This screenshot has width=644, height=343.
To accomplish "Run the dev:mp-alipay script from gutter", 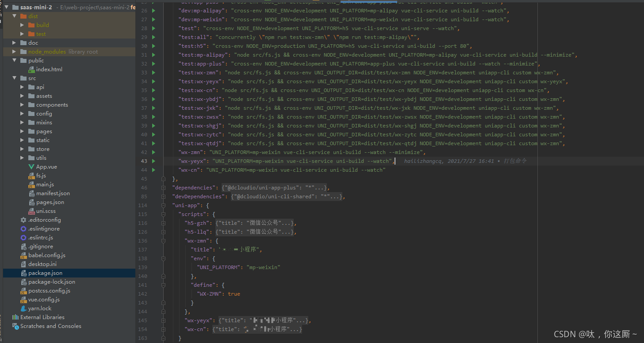I will click(153, 11).
